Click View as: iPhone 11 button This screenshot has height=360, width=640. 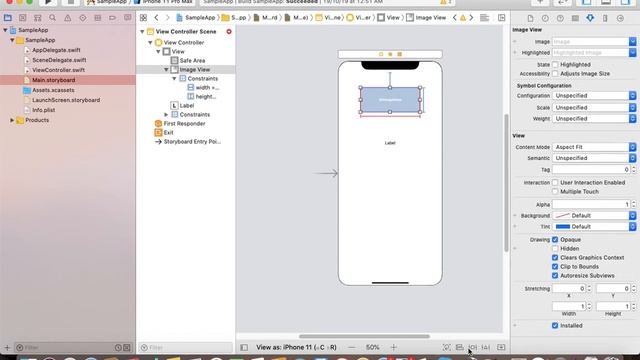point(296,347)
